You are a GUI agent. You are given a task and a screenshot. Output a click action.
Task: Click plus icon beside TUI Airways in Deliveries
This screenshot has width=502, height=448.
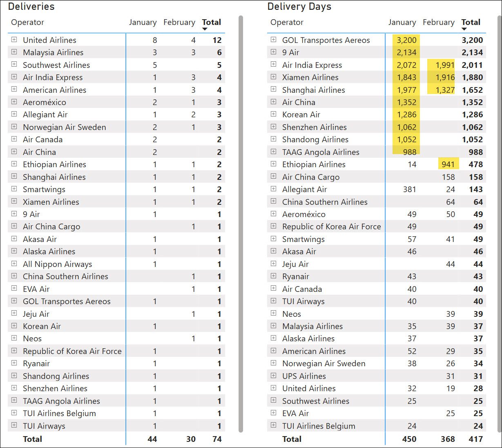point(14,425)
